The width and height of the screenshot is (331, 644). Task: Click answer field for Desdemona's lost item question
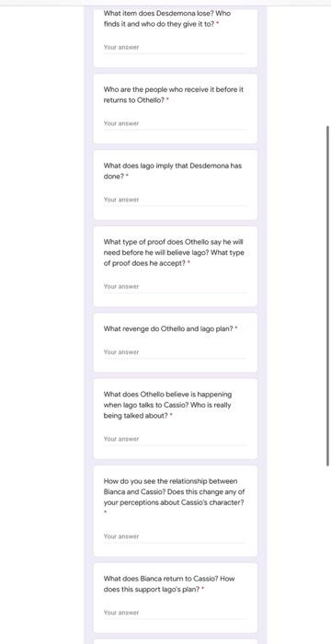[175, 48]
